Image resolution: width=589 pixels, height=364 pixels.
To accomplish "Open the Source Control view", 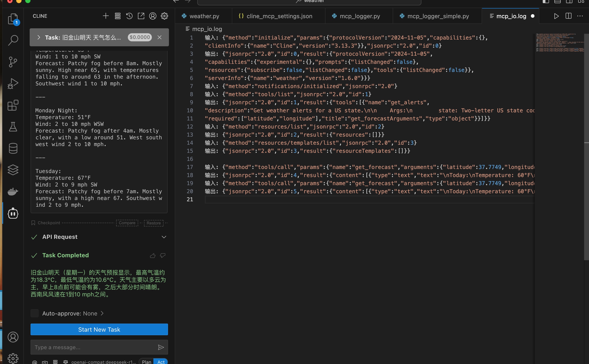I will point(13,62).
